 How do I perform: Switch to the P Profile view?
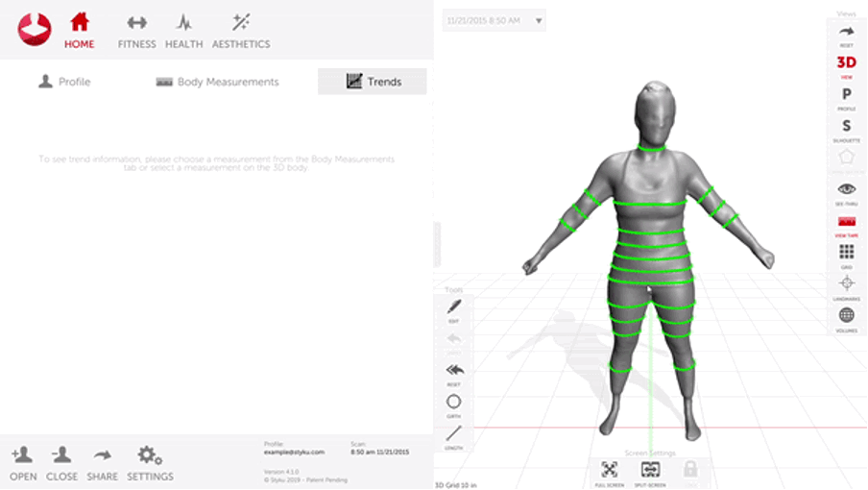point(847,99)
